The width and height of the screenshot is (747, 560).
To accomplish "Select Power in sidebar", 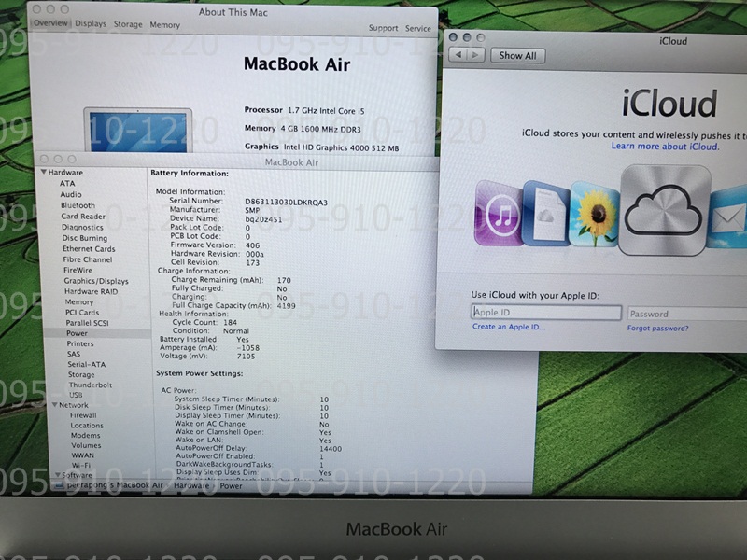I will (x=77, y=333).
